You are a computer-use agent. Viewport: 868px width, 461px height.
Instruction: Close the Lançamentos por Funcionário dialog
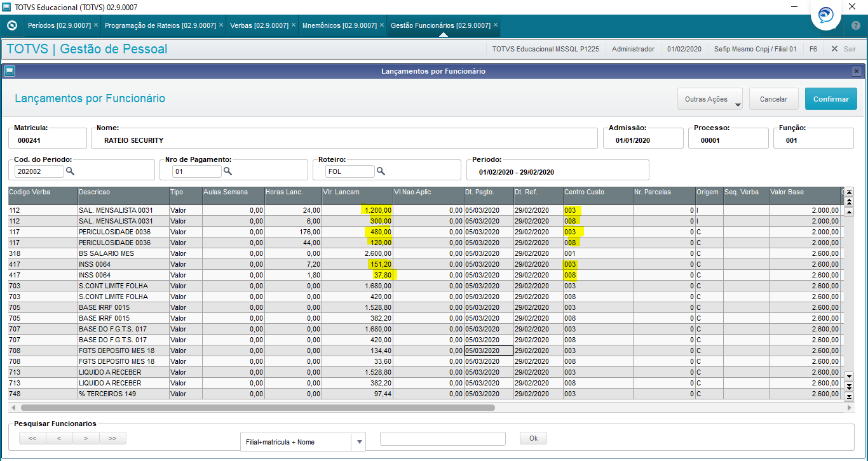[x=857, y=71]
